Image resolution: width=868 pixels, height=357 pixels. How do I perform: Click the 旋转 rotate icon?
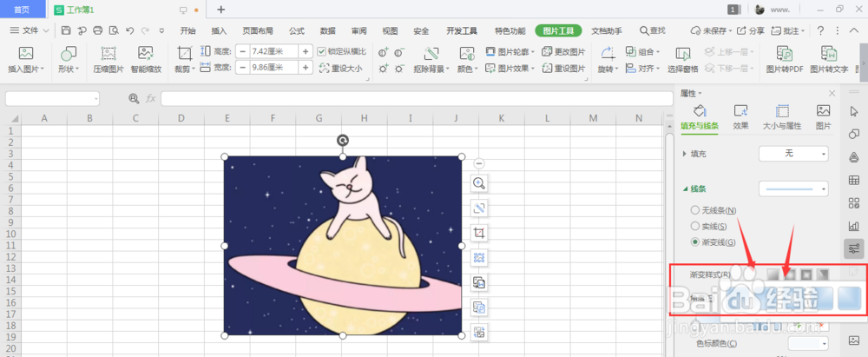(608, 53)
